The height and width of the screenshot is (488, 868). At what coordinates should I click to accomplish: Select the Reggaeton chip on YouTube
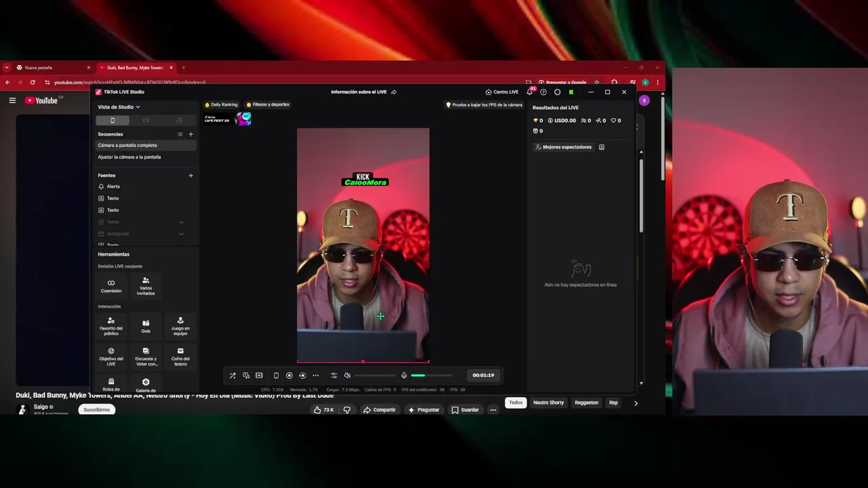tap(587, 403)
